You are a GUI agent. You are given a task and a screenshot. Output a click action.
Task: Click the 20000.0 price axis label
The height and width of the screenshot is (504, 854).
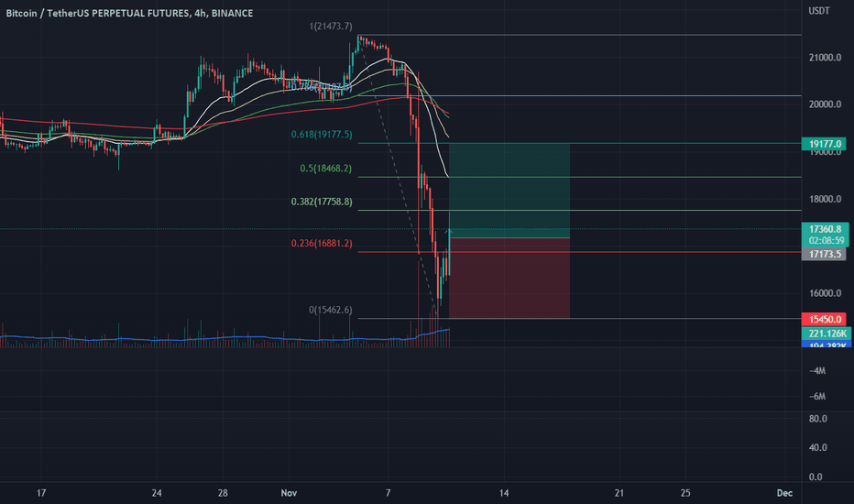tap(825, 104)
